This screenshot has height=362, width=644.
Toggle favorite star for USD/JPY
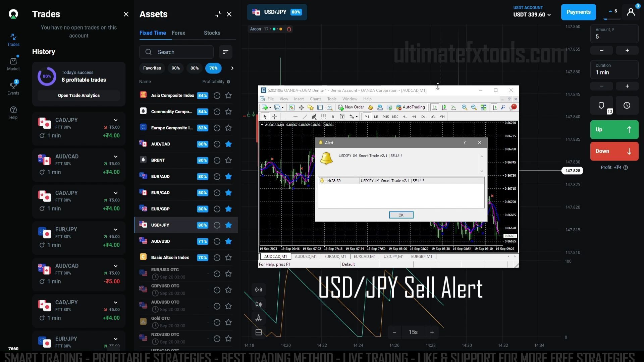pos(228,225)
